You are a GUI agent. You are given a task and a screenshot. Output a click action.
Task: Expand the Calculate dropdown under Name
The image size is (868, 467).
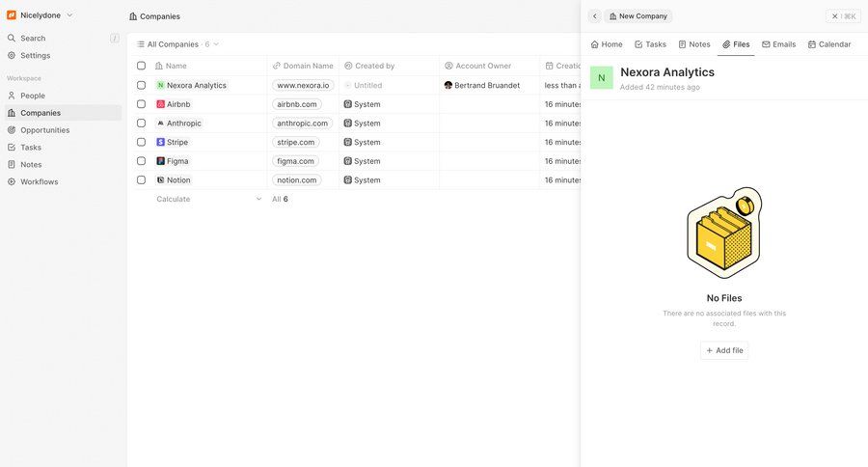click(208, 199)
